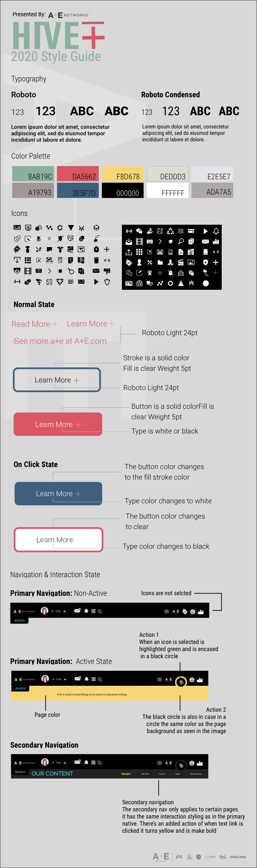
Task: Click the Tina profile avatar in active navigation
Action: [45, 679]
